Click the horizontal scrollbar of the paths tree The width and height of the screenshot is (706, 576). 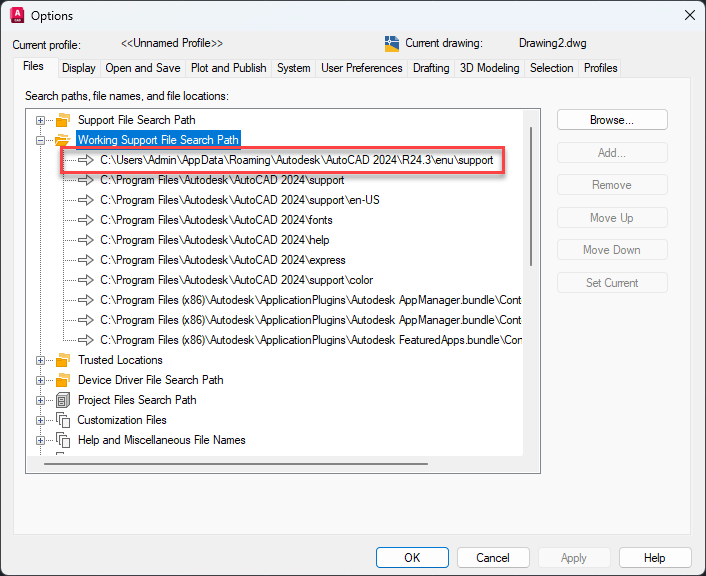pos(235,463)
